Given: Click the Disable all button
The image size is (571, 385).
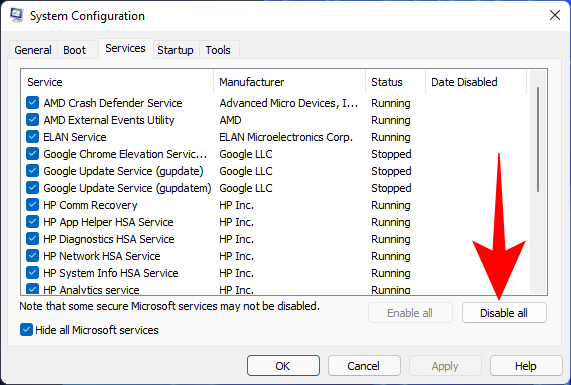Looking at the screenshot, I should coord(504,313).
